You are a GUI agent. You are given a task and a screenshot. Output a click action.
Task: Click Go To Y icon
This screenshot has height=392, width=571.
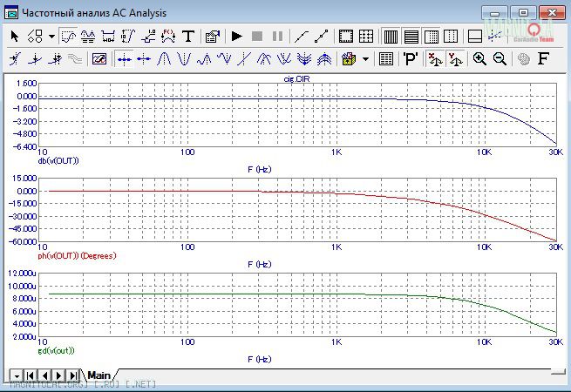pos(35,58)
